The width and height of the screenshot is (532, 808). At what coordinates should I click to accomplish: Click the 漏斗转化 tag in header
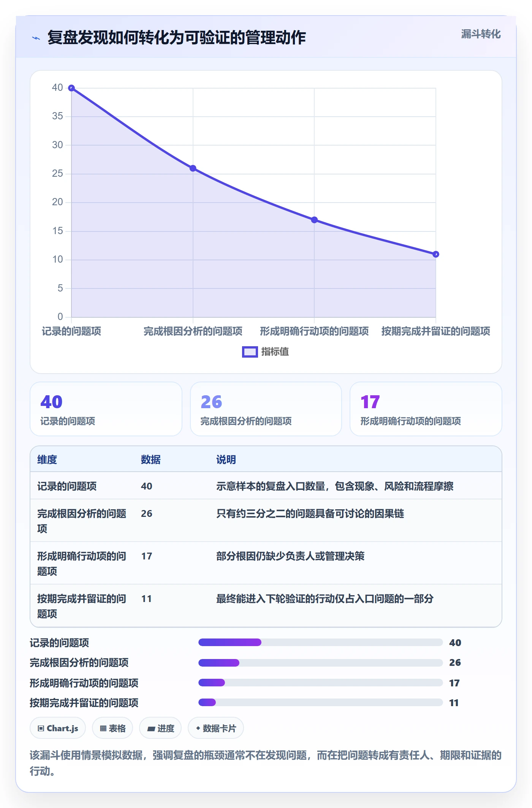(x=481, y=34)
